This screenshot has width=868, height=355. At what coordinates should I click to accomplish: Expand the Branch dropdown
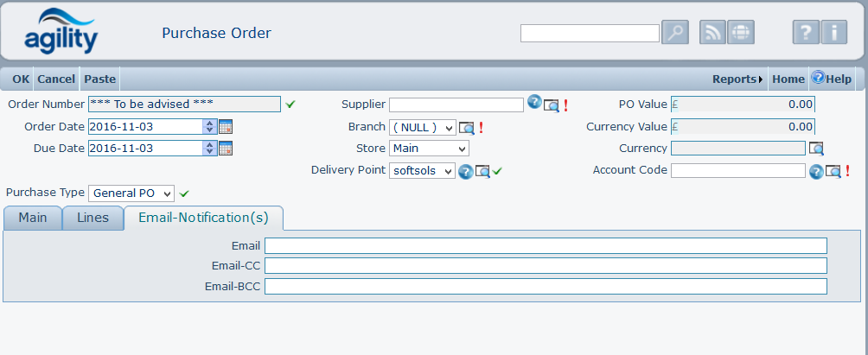click(x=423, y=128)
